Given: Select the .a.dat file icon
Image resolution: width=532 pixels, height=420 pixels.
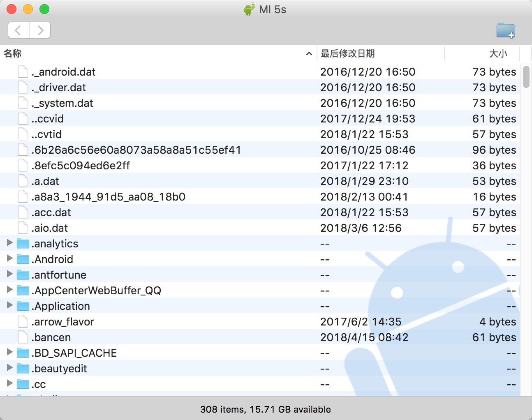Looking at the screenshot, I should click(x=23, y=181).
